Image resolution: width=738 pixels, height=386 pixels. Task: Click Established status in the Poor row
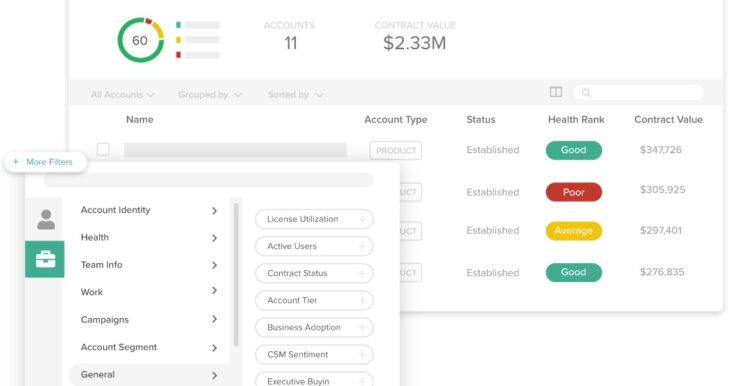point(493,192)
